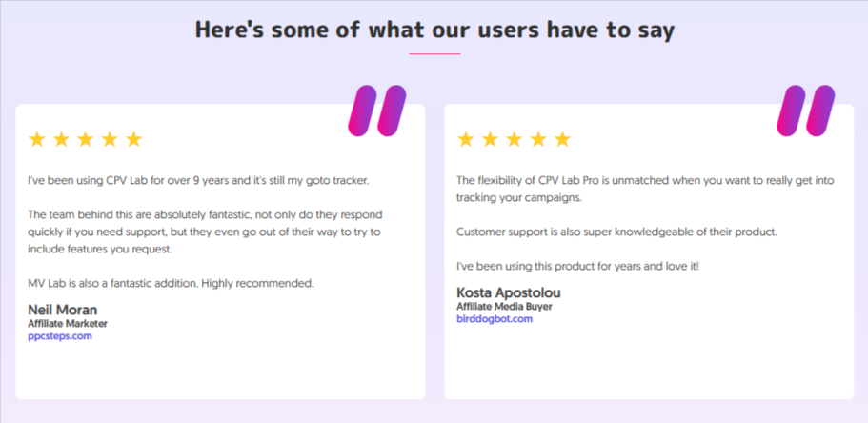Click the Kosta Apostolou name

[509, 292]
